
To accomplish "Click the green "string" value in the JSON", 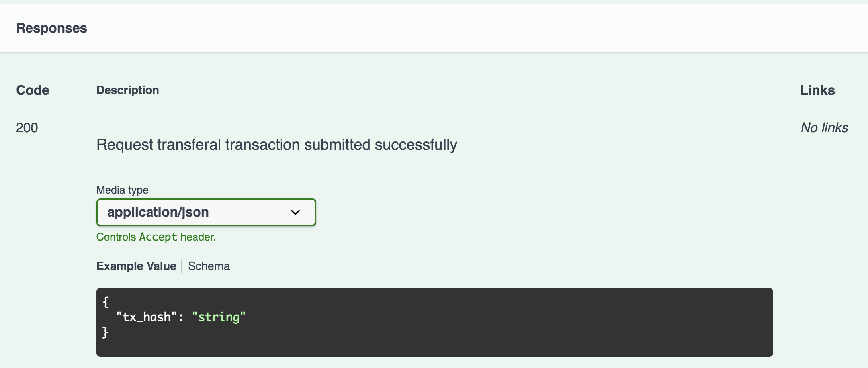I will tap(219, 317).
